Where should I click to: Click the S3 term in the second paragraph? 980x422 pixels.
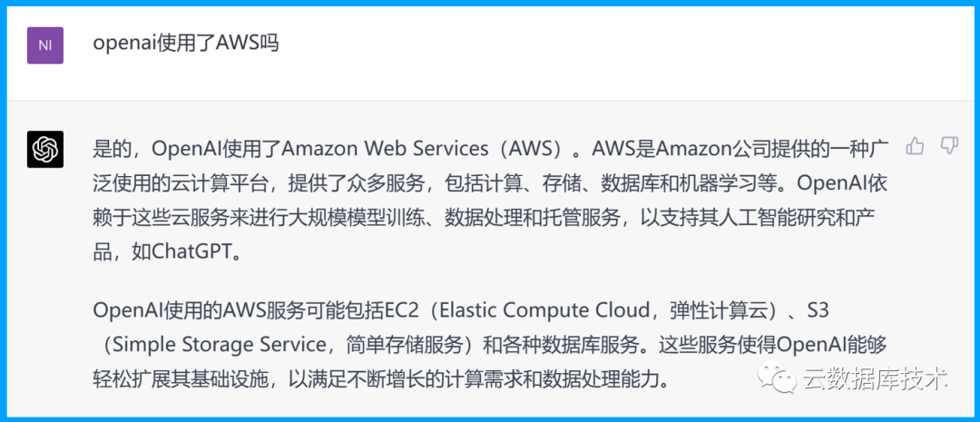818,310
